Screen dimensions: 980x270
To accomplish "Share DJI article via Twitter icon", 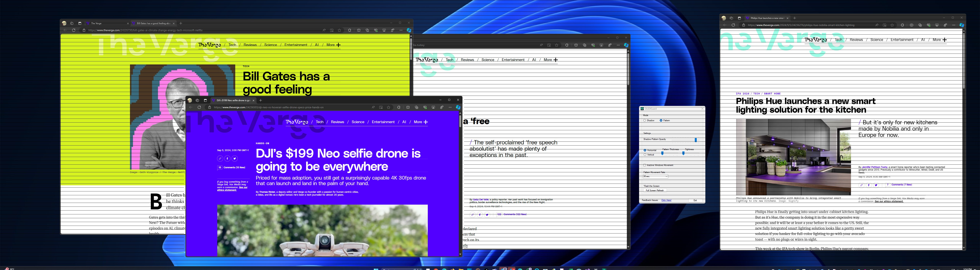I will coord(234,159).
